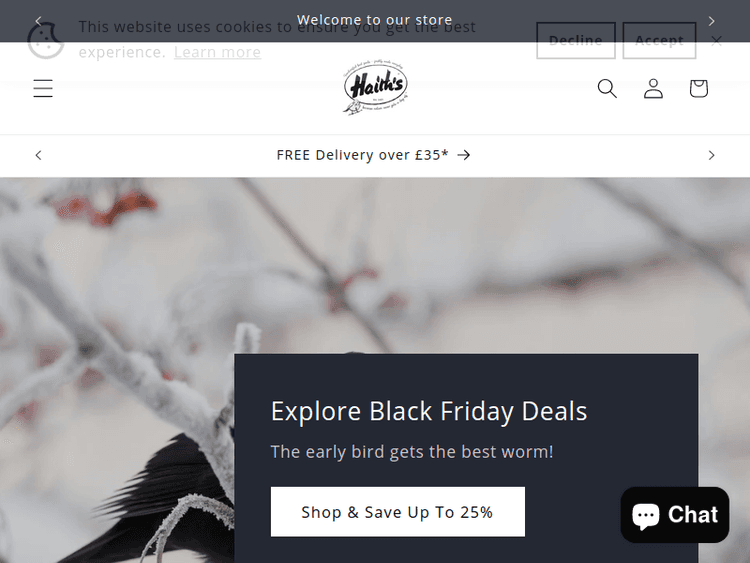
Task: Click the search magnifier icon
Action: click(x=607, y=88)
